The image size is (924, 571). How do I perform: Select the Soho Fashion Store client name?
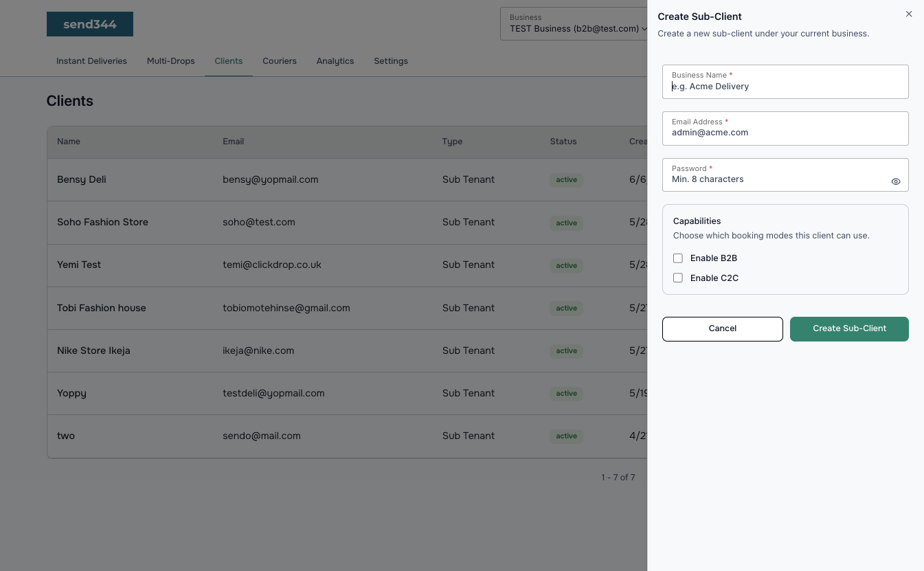(102, 222)
